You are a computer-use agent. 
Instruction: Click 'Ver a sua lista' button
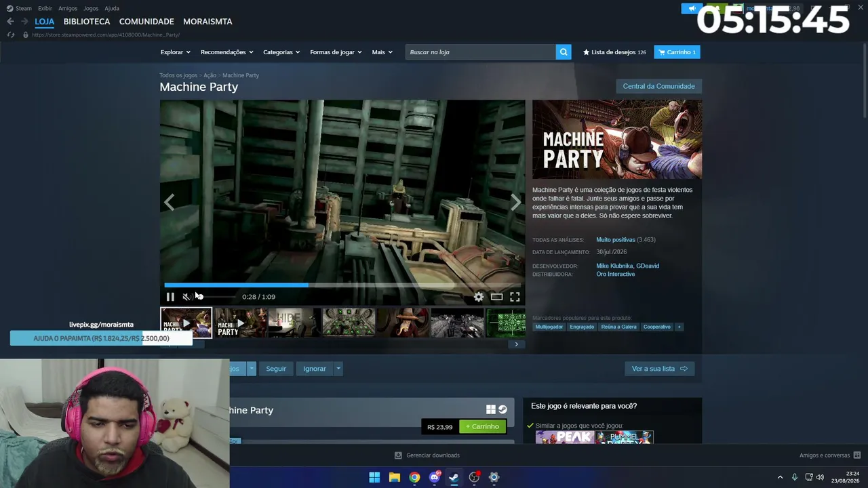(659, 369)
